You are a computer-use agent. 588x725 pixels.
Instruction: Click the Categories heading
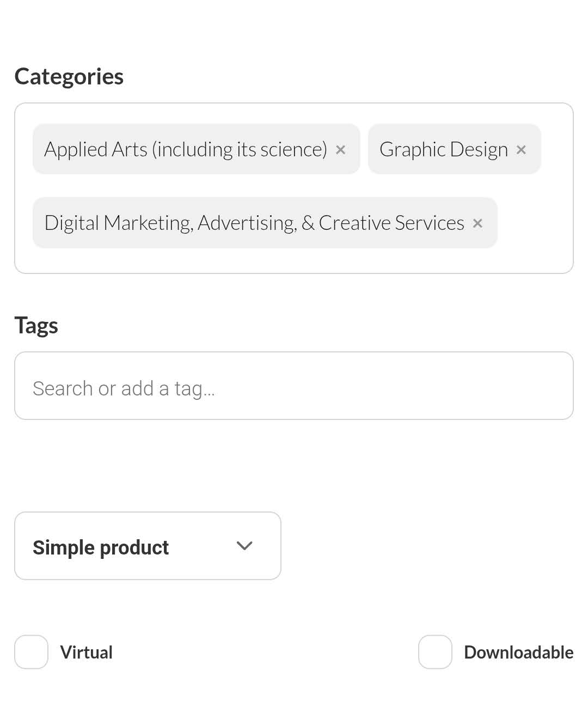(69, 76)
